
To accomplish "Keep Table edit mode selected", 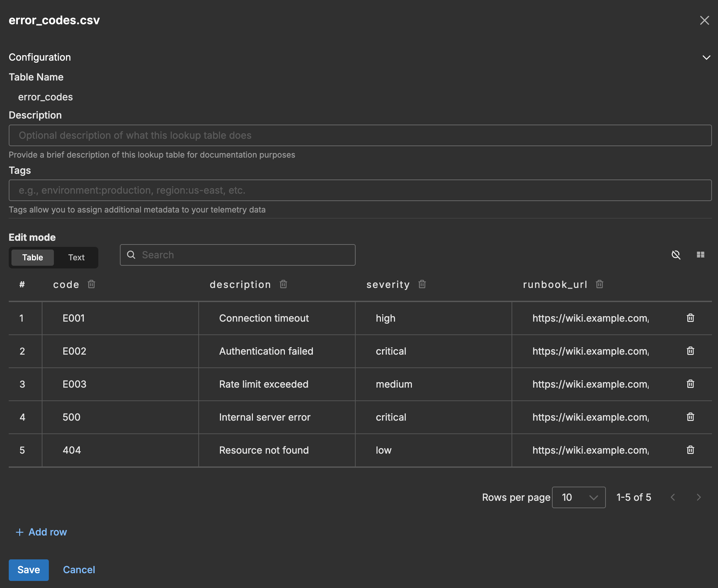I will point(32,257).
